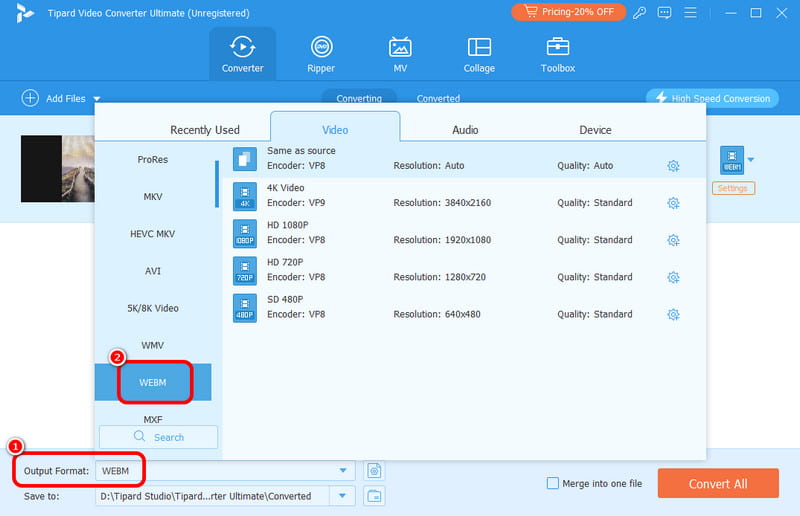Viewport: 800px width, 516px height.
Task: Select the 480P preset icon
Action: [x=245, y=308]
